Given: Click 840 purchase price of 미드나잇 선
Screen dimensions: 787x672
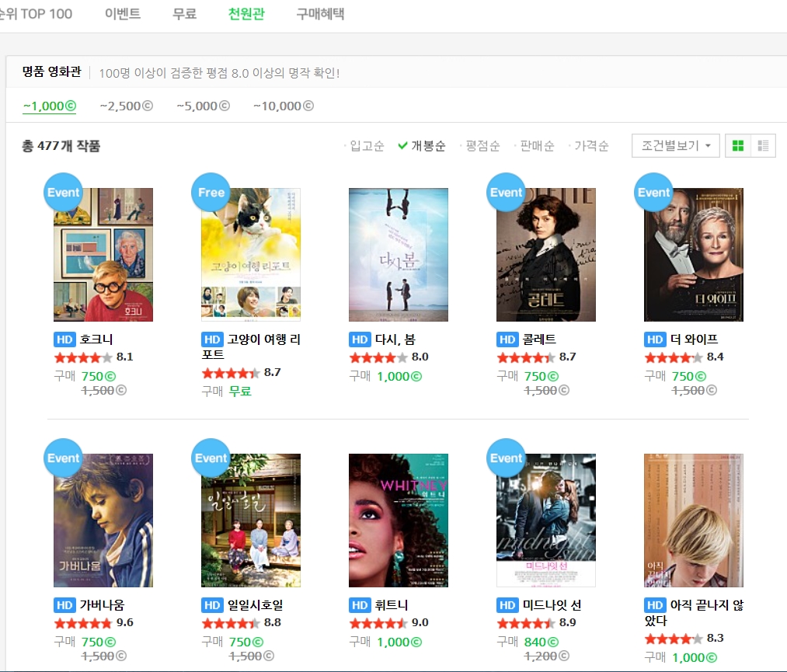Looking at the screenshot, I should tap(541, 642).
